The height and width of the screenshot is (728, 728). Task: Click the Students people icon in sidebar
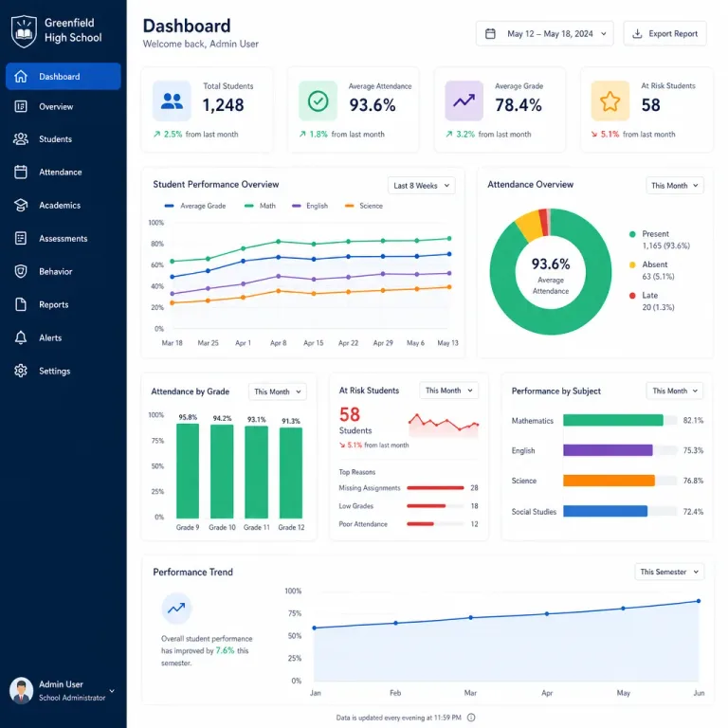click(x=21, y=138)
